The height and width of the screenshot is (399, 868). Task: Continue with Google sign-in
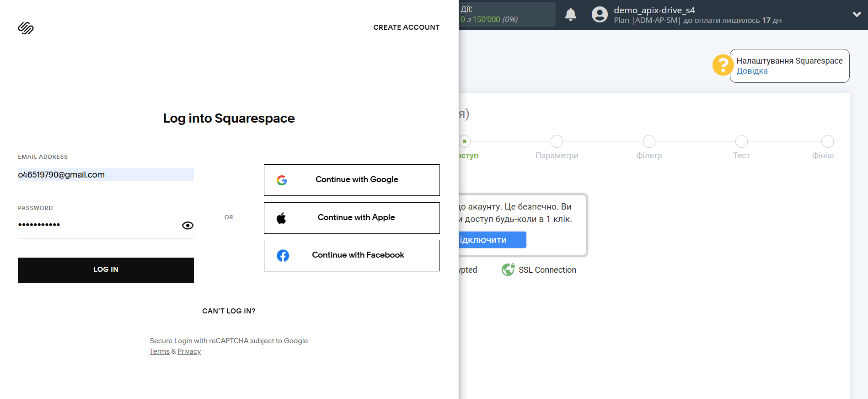point(352,180)
